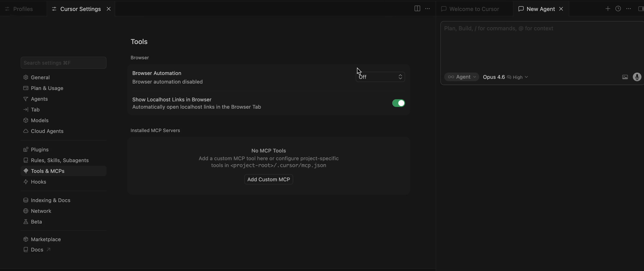The image size is (644, 271).
Task: Switch to the Cursor Settings tab
Action: coord(79,9)
